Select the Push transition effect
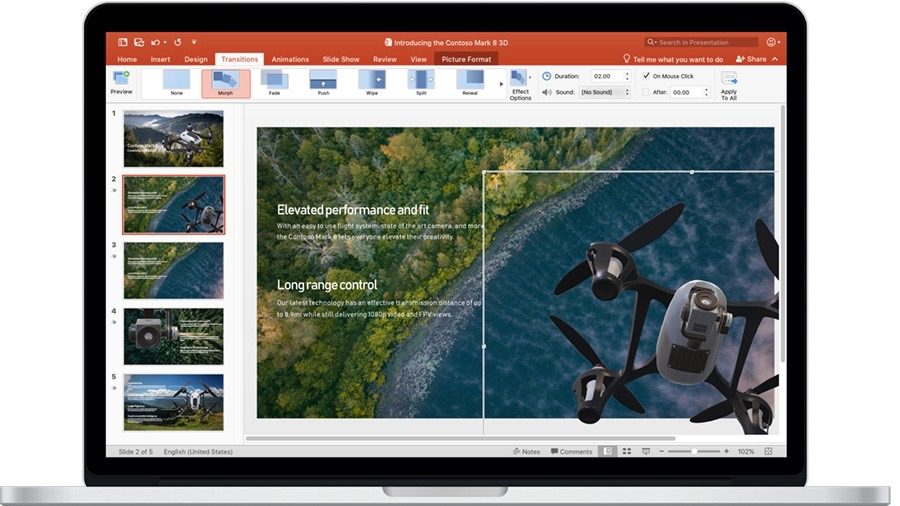The width and height of the screenshot is (900, 506). tap(323, 82)
